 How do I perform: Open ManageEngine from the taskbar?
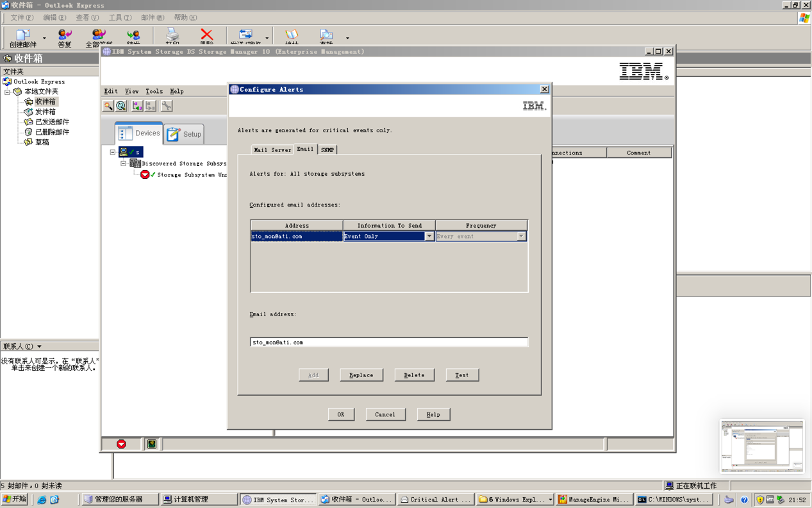click(x=593, y=499)
